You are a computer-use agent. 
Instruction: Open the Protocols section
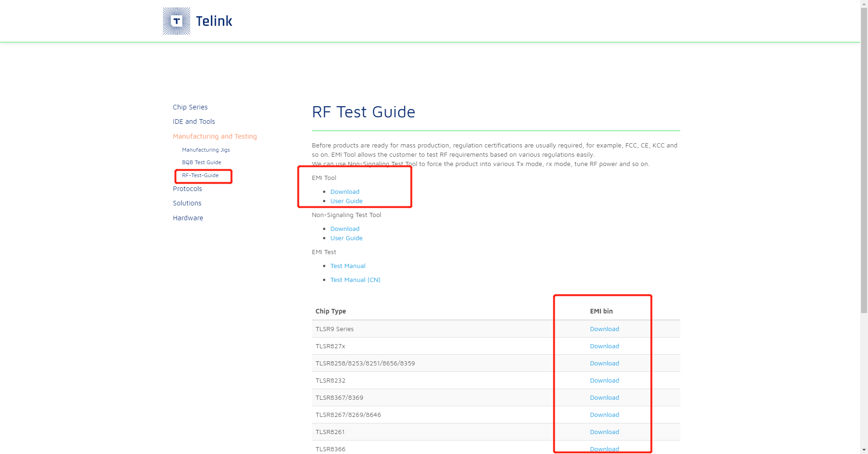(x=187, y=189)
